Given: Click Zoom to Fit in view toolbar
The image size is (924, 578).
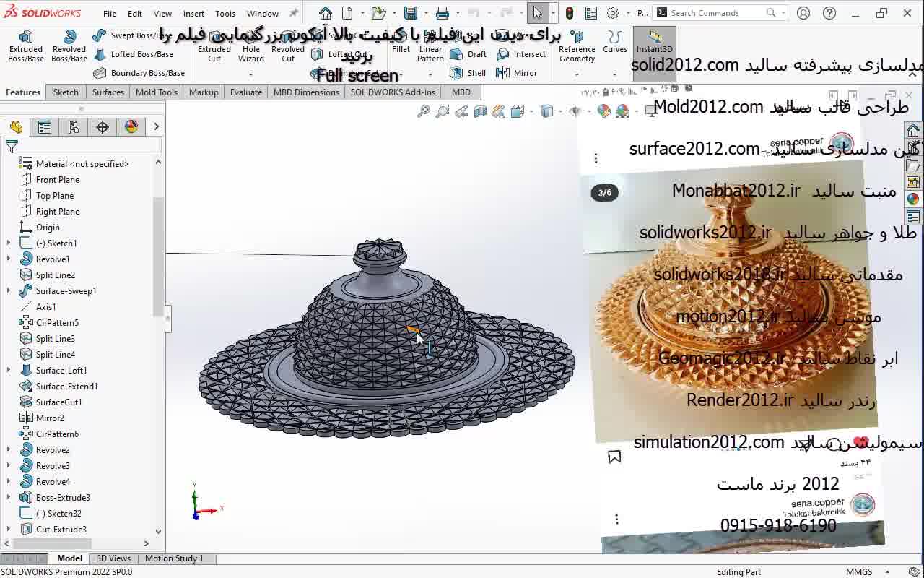Looking at the screenshot, I should point(424,111).
